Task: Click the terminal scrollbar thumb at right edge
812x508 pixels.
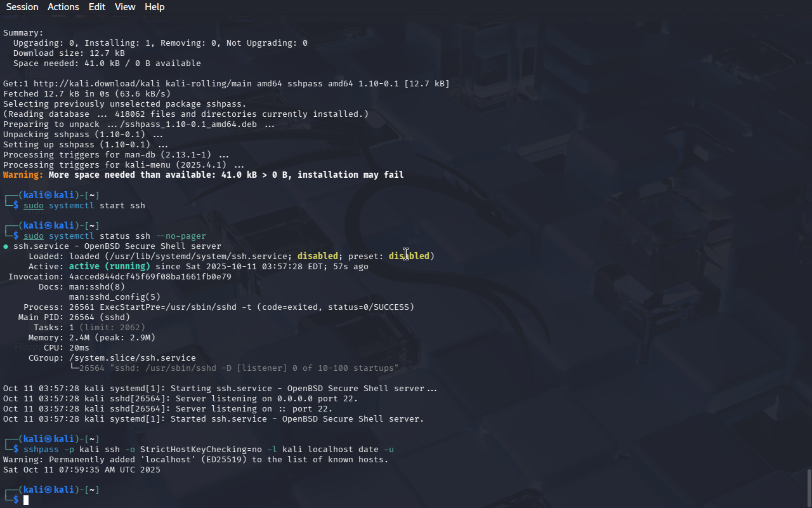Action: 809,488
